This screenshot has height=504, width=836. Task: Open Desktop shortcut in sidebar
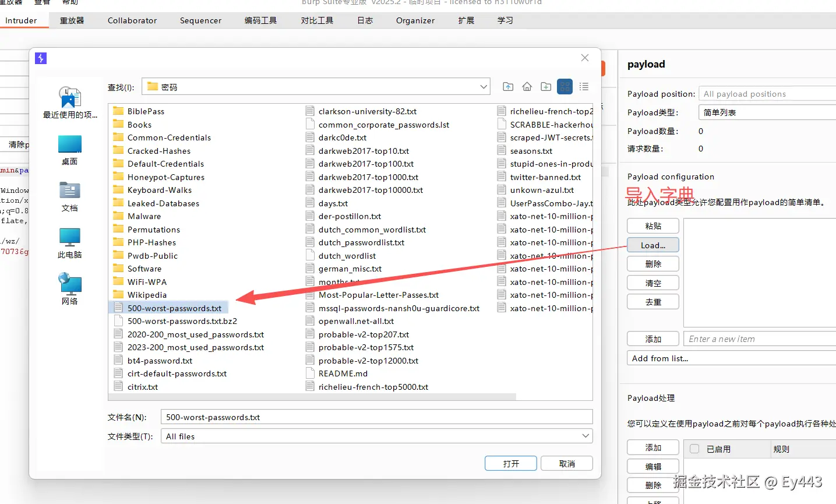70,150
